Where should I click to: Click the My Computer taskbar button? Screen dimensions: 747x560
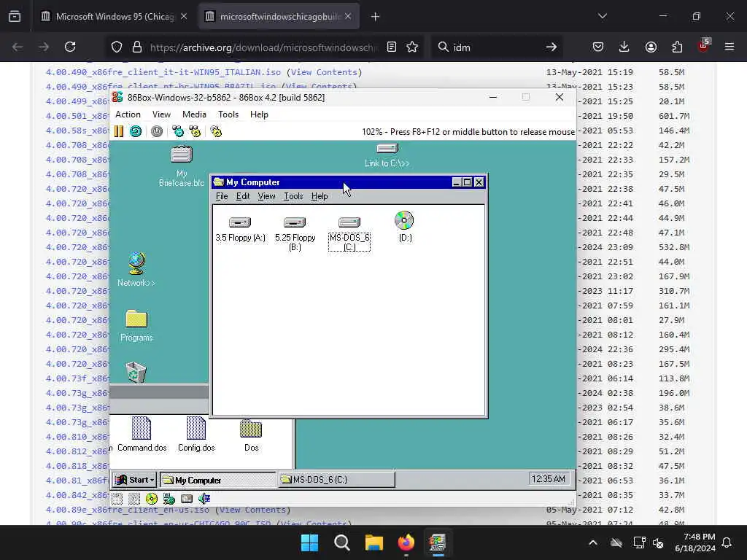click(218, 480)
